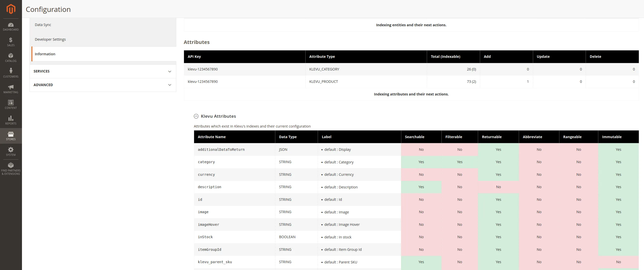Image resolution: width=644 pixels, height=270 pixels.
Task: Click the JSON data type cell
Action: tap(296, 150)
